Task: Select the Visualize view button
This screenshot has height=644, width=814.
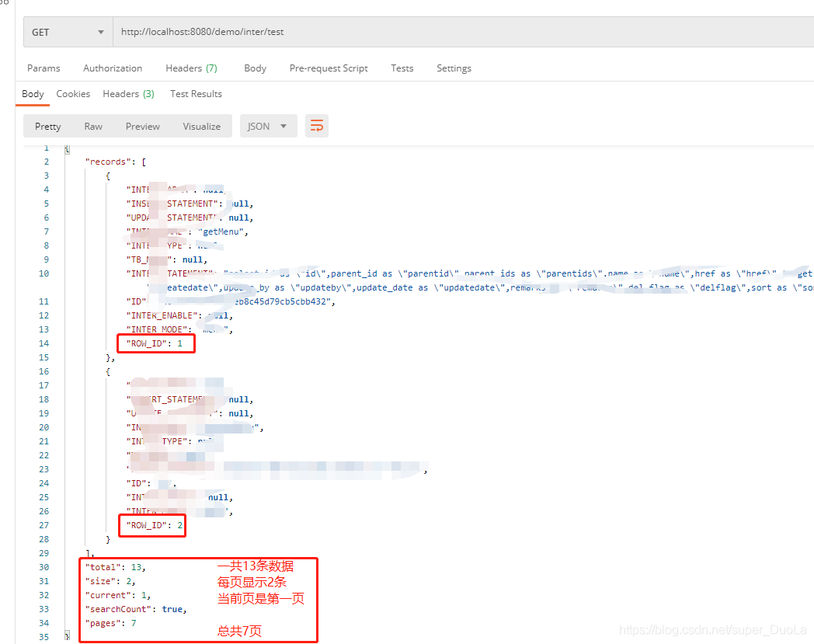Action: [x=202, y=127]
